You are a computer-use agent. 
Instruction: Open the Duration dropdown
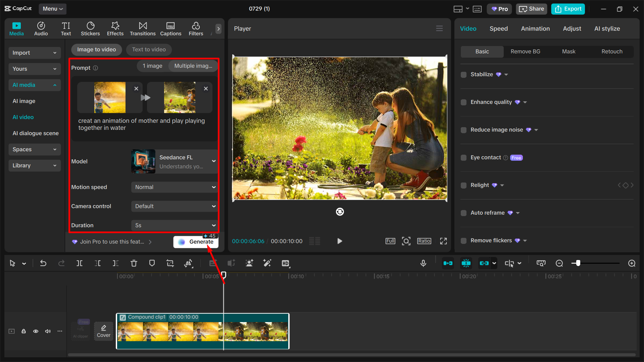[174, 225]
